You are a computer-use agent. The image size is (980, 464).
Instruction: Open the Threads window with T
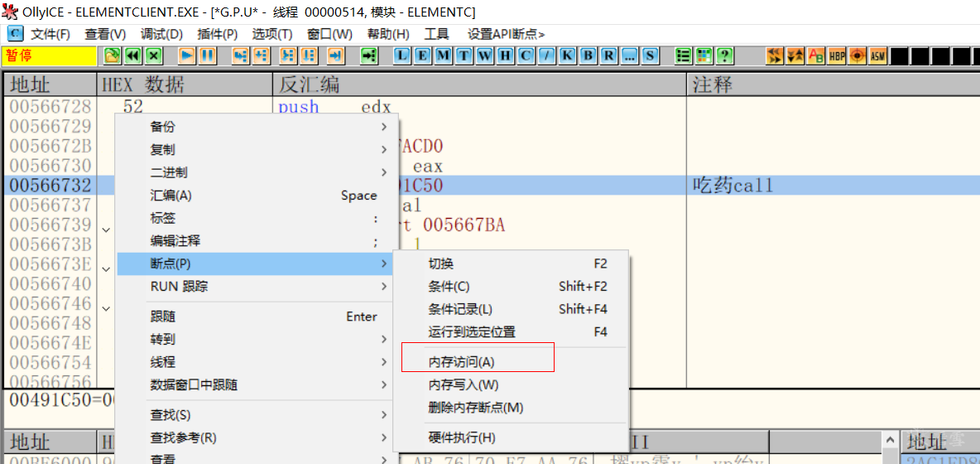(x=465, y=56)
